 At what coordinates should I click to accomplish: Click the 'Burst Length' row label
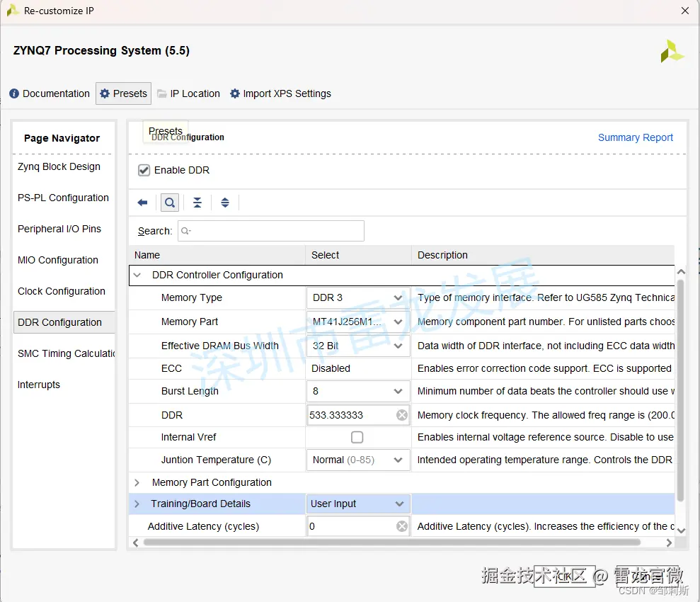(x=190, y=391)
